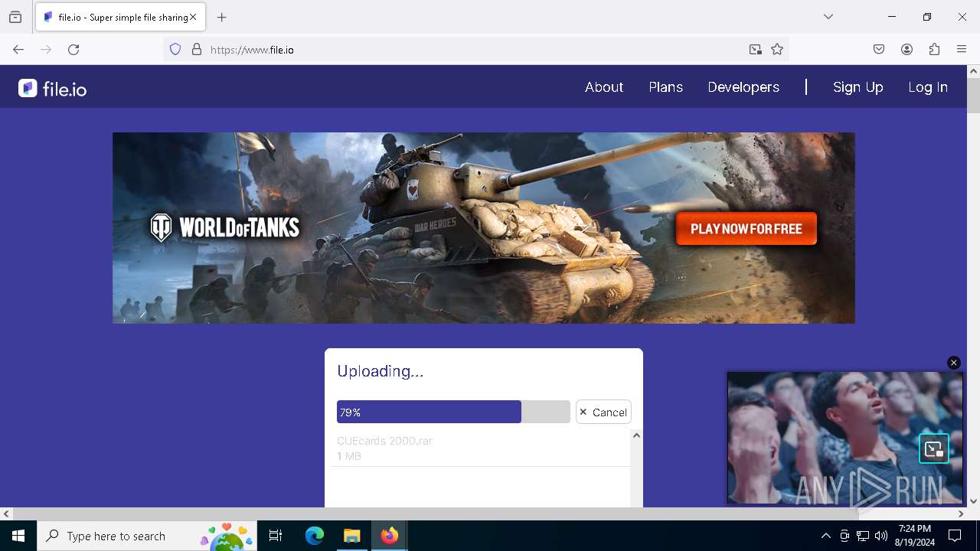Open Firefox account icon
Viewport: 980px width, 551px height.
coord(906,50)
